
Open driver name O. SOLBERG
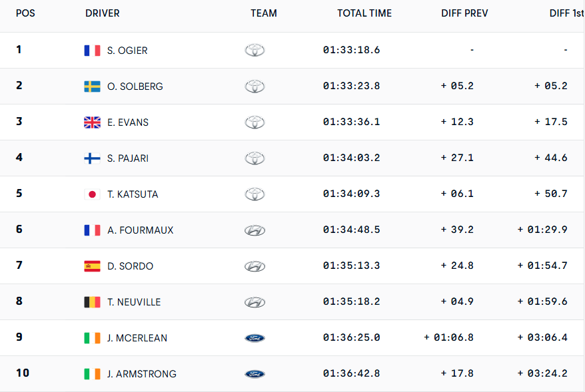click(x=135, y=87)
